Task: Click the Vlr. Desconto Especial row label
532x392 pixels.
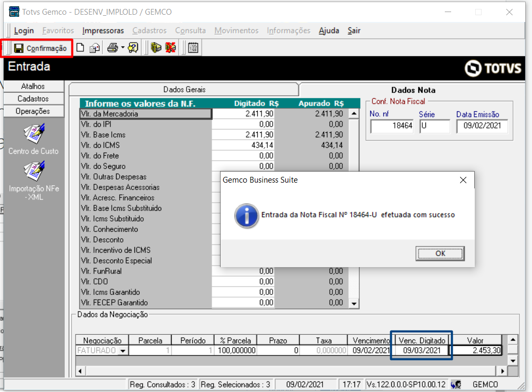Action: pos(146,260)
